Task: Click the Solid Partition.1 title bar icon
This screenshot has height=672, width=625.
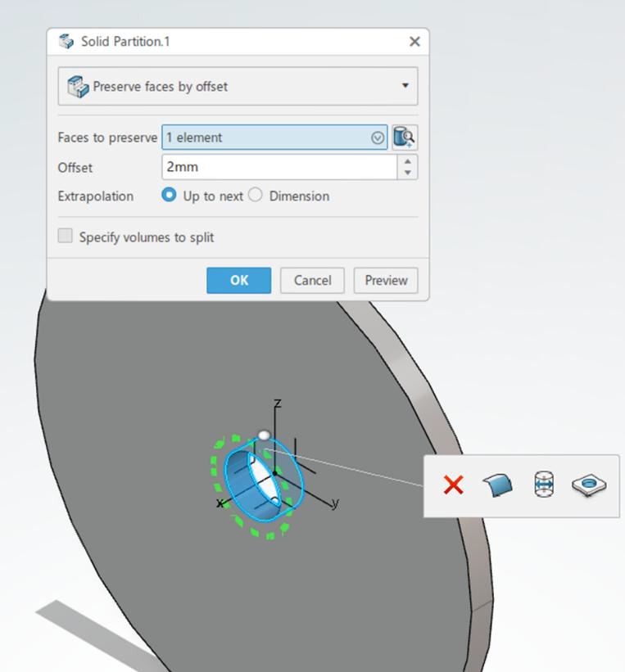Action: pos(66,42)
